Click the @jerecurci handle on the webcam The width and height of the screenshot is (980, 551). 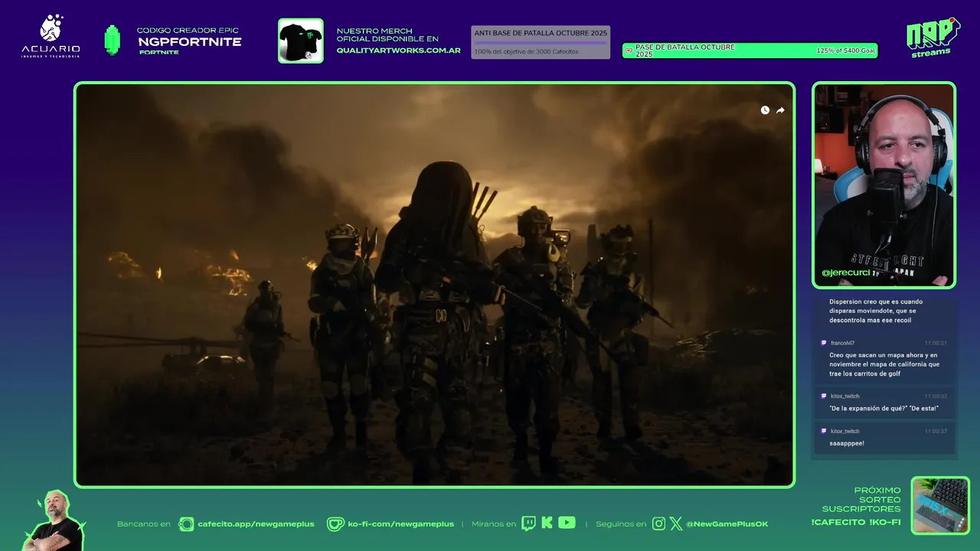(x=847, y=272)
